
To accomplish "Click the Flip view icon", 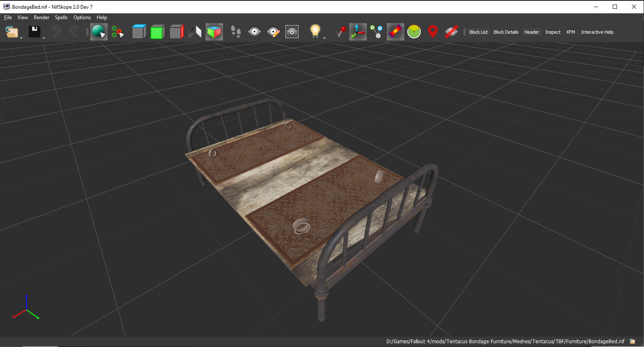I will point(195,32).
